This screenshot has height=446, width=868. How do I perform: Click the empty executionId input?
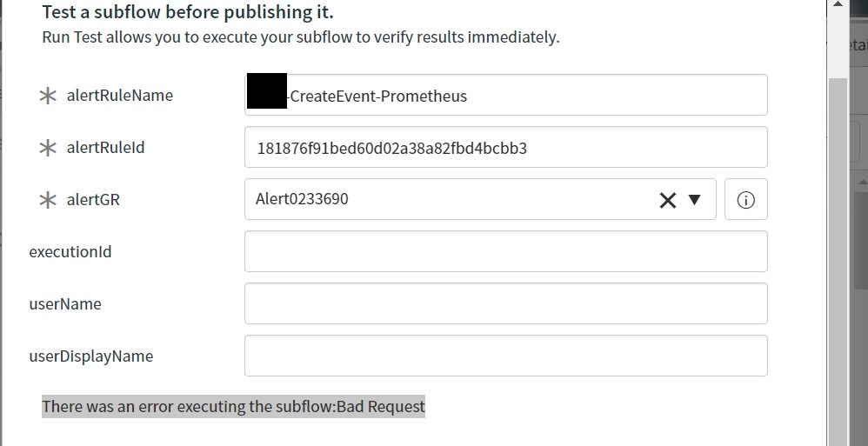tap(506, 251)
